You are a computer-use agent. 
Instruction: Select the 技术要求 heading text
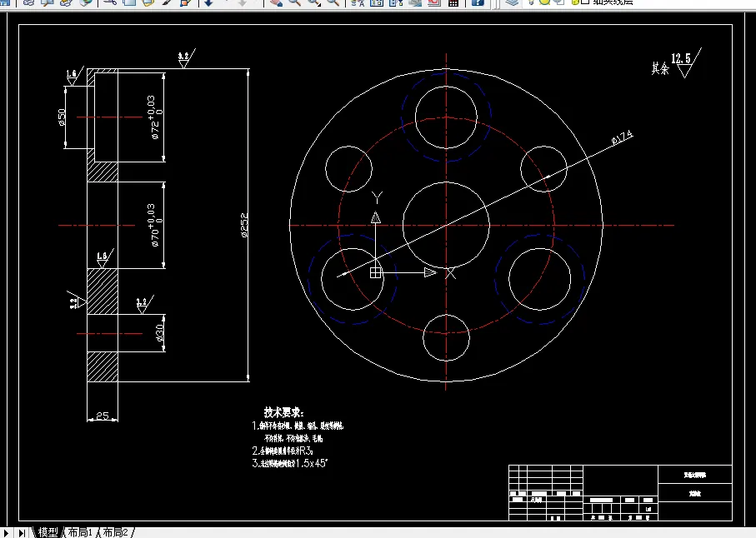(283, 412)
